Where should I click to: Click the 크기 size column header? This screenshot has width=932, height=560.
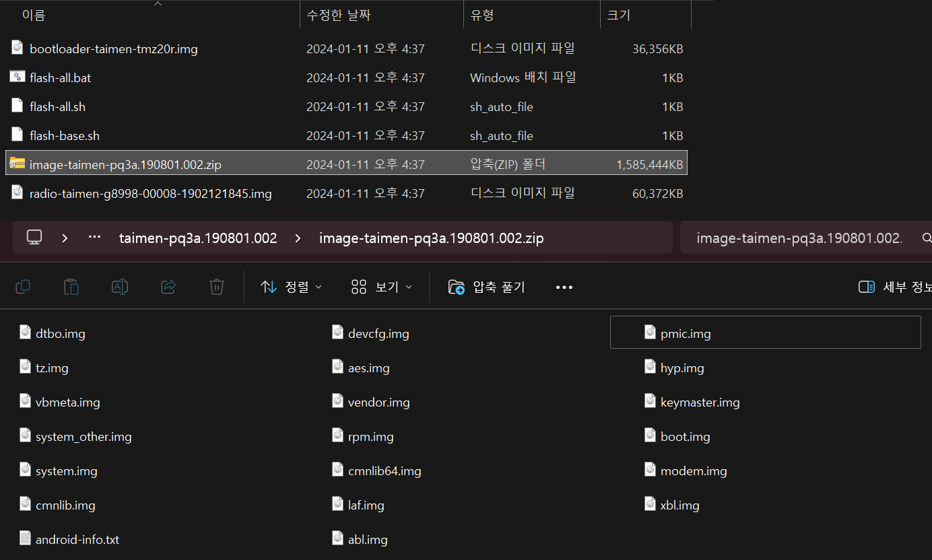pyautogui.click(x=618, y=15)
